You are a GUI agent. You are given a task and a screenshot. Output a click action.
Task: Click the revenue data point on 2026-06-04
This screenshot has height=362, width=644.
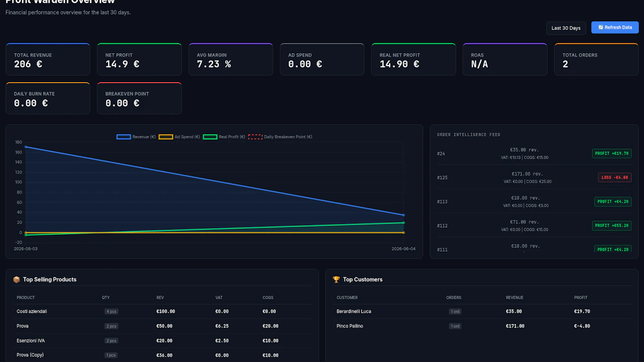(404, 215)
